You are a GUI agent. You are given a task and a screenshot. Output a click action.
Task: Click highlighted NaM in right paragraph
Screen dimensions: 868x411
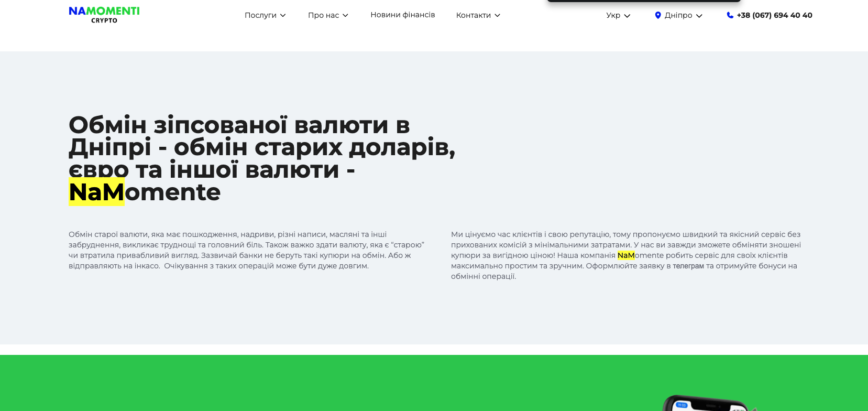coord(626,255)
